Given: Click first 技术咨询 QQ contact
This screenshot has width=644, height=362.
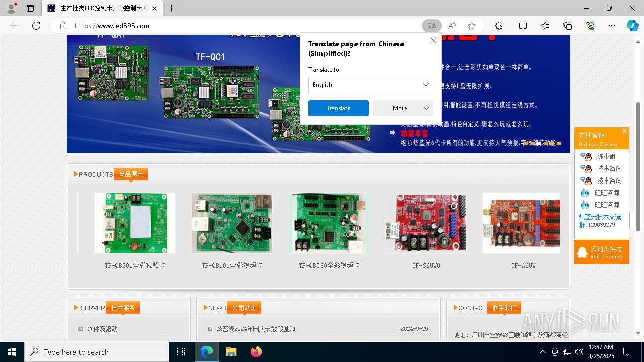Looking at the screenshot, I should (x=601, y=168).
